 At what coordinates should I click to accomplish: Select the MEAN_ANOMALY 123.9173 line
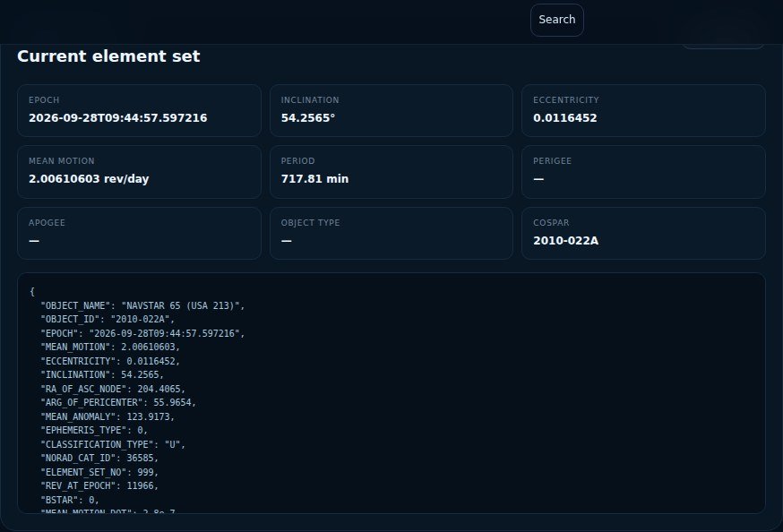coord(108,416)
